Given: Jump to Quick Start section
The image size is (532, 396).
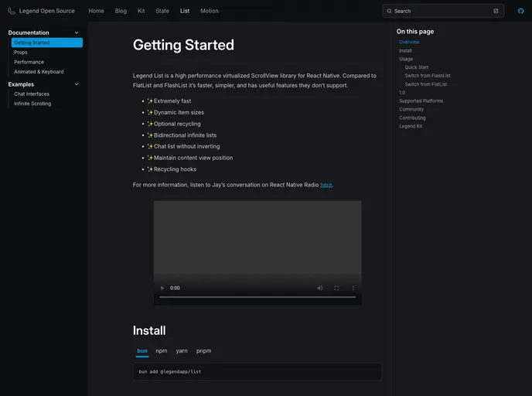Looking at the screenshot, I should point(416,67).
